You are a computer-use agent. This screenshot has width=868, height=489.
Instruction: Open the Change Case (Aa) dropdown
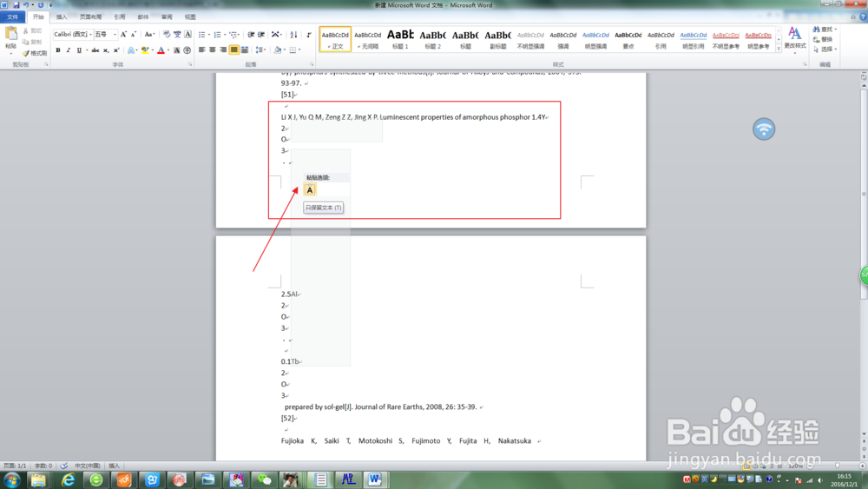coord(149,35)
